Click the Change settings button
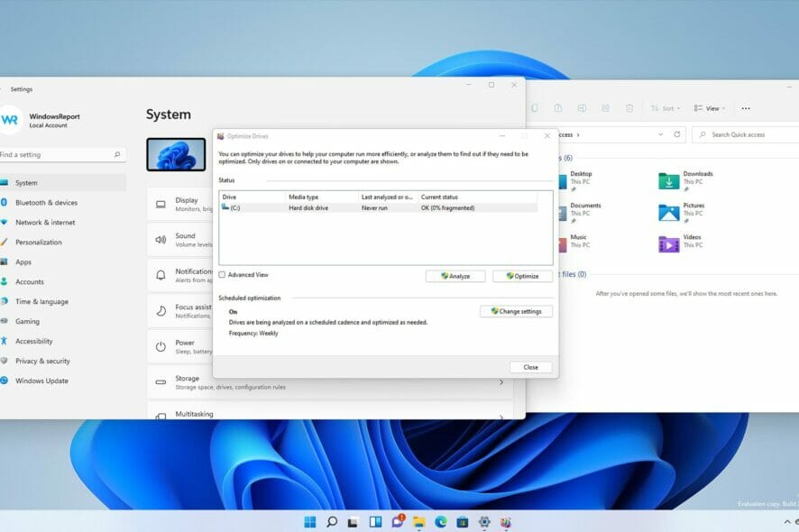 (516, 311)
